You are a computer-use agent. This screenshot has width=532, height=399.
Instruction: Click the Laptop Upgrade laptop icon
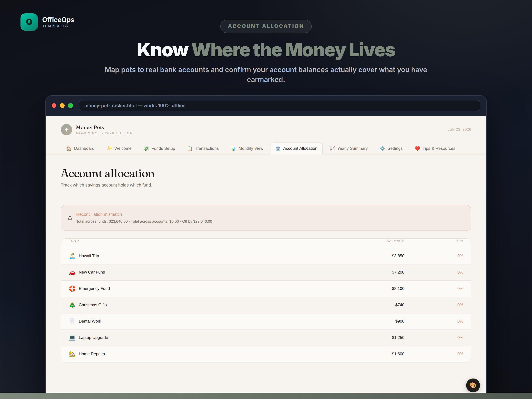(72, 338)
